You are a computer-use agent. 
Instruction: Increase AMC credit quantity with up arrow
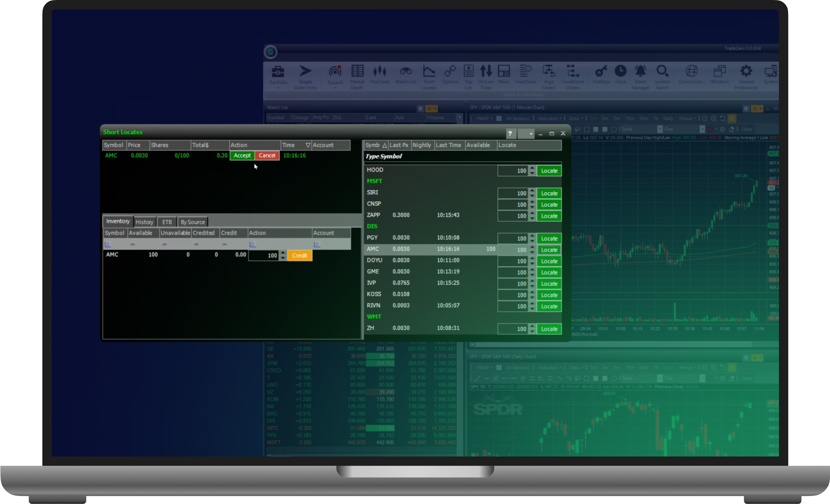click(283, 253)
